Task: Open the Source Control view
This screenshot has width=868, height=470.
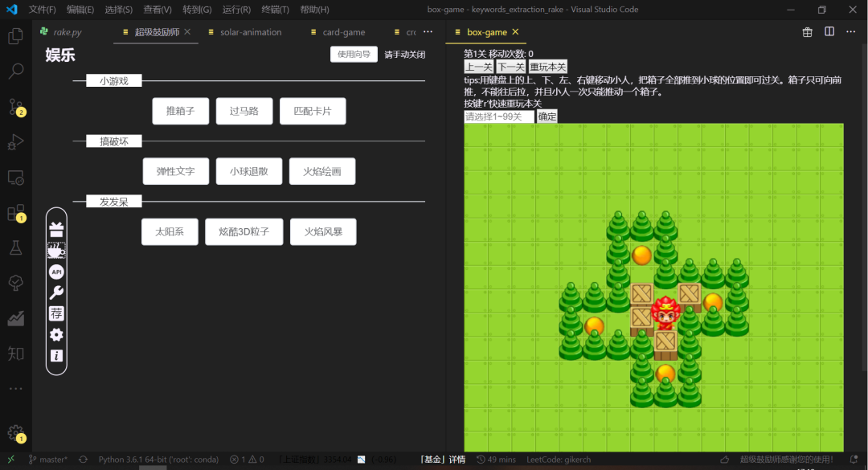Action: (x=15, y=107)
